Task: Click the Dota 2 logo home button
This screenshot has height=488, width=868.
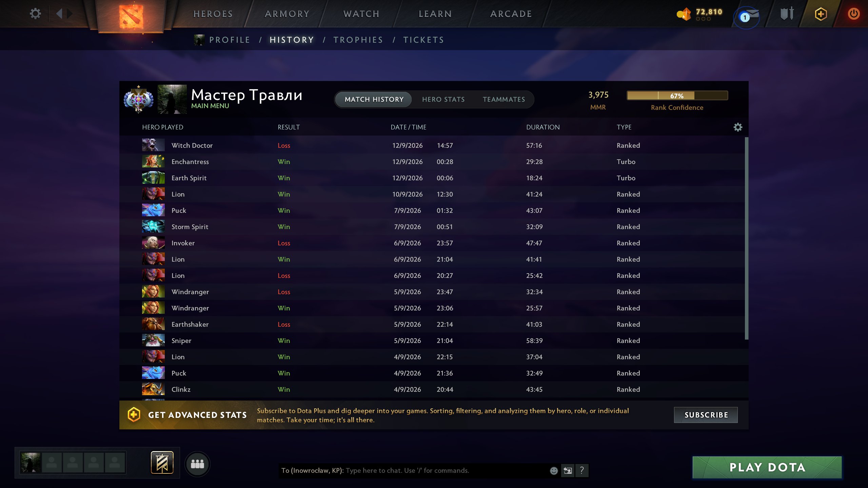Action: pyautogui.click(x=131, y=16)
